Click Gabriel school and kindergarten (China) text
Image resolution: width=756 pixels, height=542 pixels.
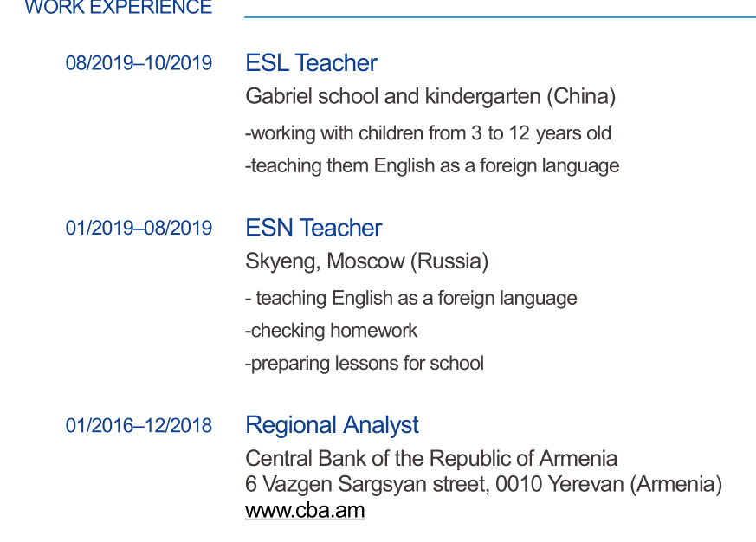430,96
